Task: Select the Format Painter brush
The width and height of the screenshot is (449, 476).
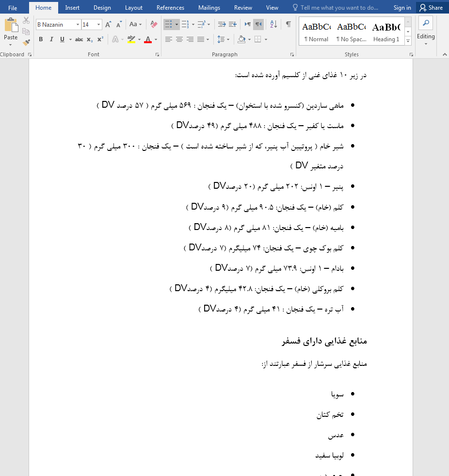Action: pos(26,42)
